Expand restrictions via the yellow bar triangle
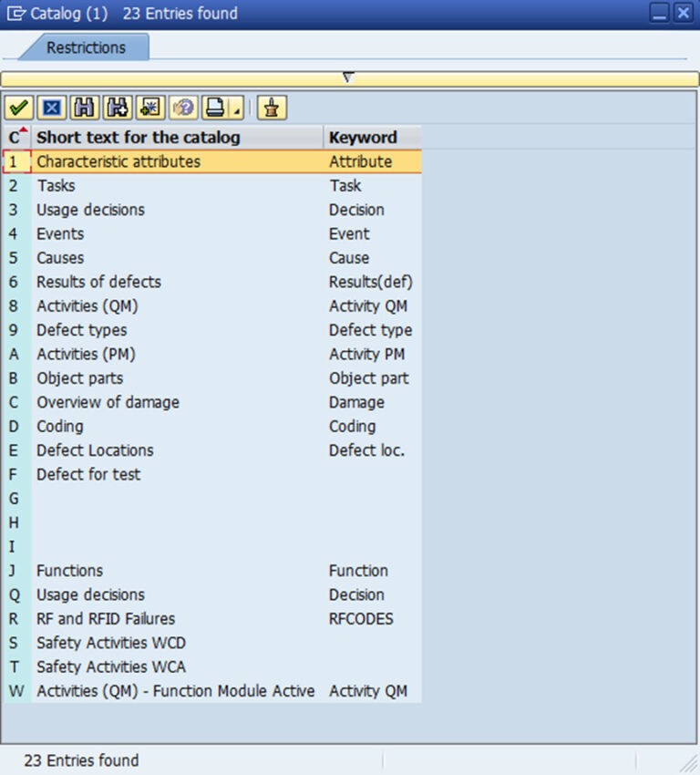The width and height of the screenshot is (700, 775). coord(348,78)
